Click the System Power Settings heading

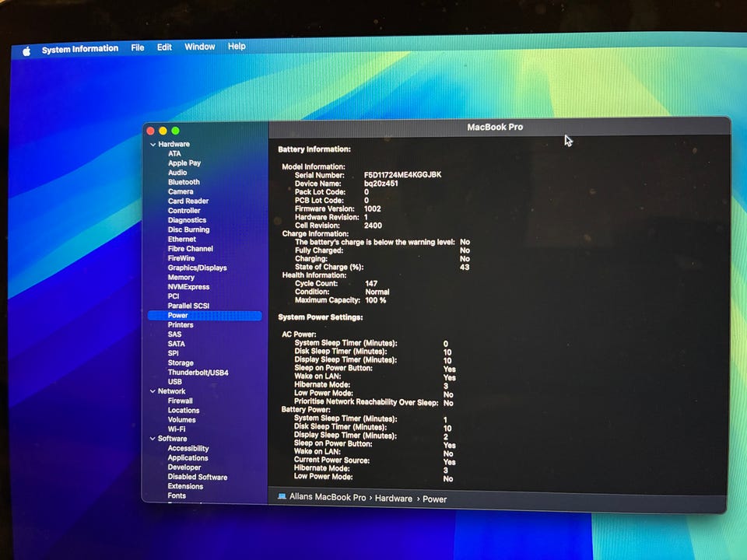click(x=320, y=317)
